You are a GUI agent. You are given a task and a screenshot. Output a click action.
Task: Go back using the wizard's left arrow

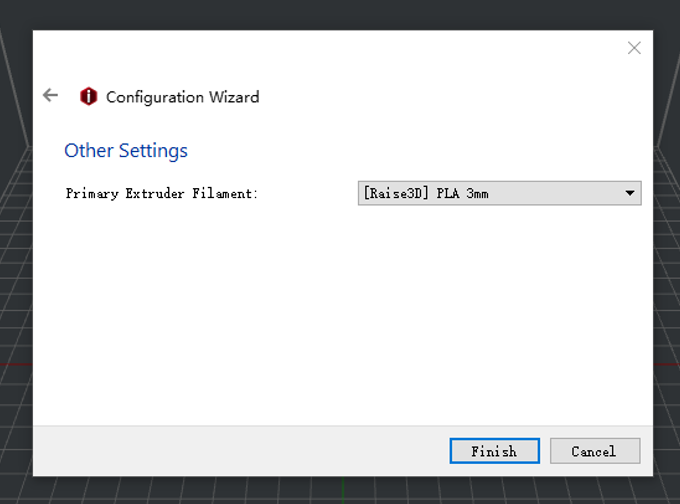pyautogui.click(x=50, y=95)
